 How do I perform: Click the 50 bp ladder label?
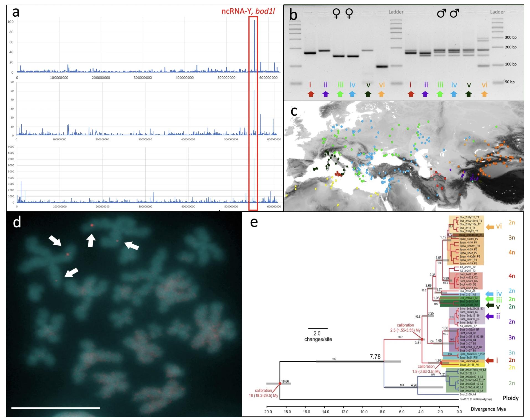tap(510, 82)
